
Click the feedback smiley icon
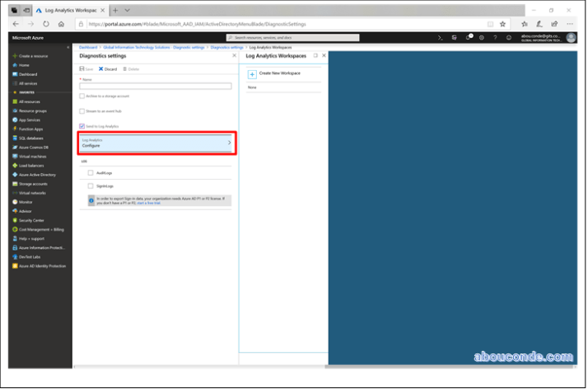click(509, 37)
